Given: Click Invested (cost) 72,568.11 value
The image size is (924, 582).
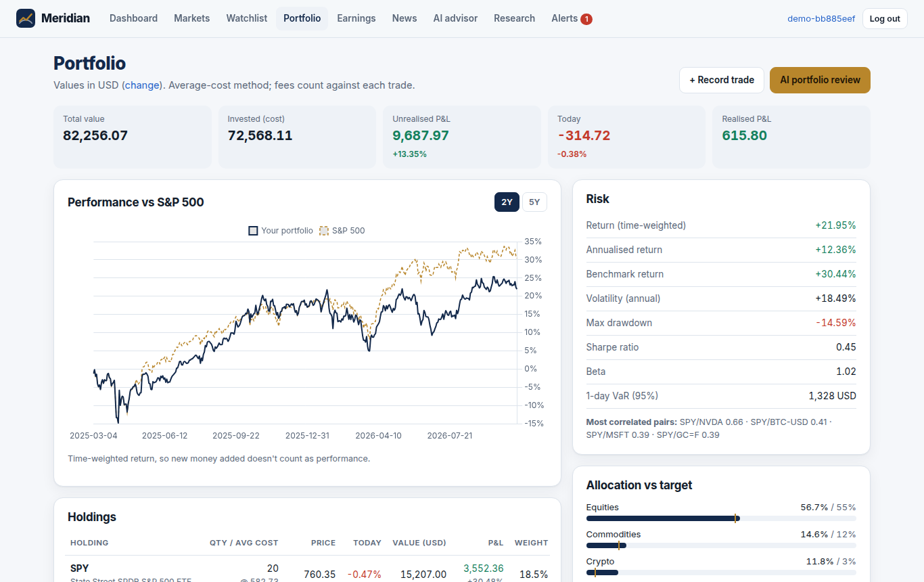Looking at the screenshot, I should click(260, 135).
